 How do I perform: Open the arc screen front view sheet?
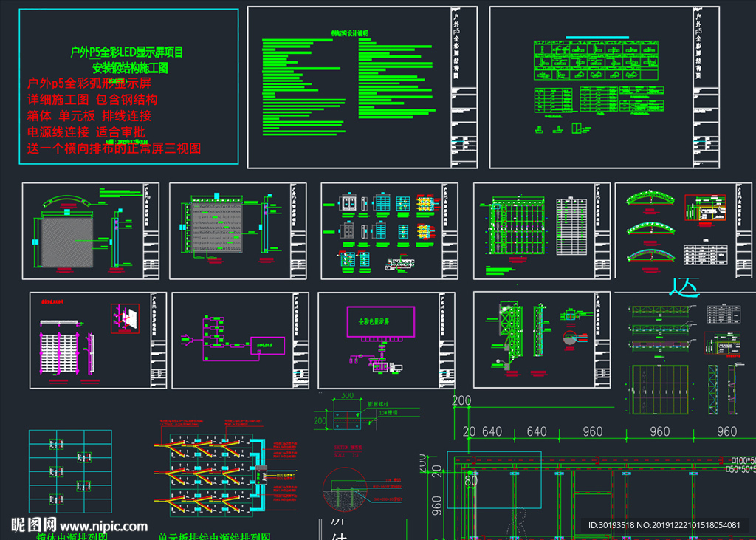click(91, 230)
